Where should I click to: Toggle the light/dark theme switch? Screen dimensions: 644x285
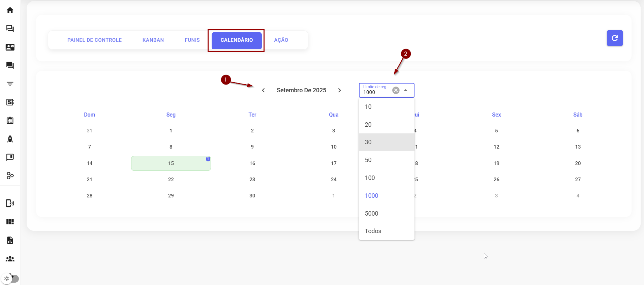(x=10, y=279)
